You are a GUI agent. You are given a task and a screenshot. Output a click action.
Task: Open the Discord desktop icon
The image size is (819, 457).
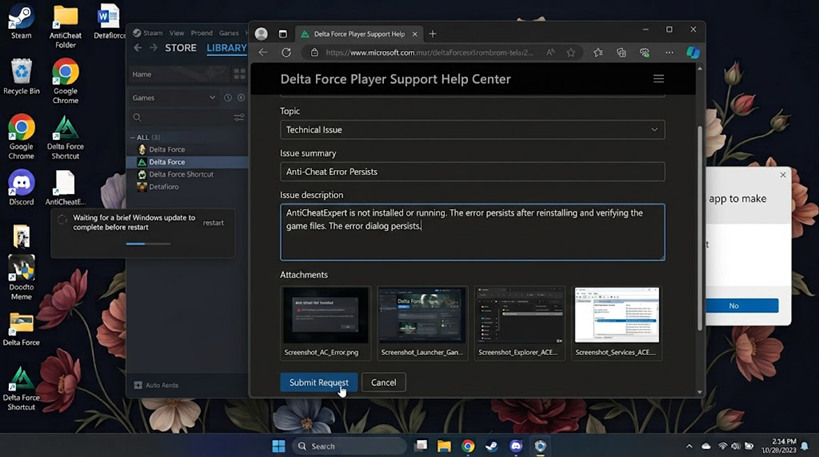coord(21,188)
